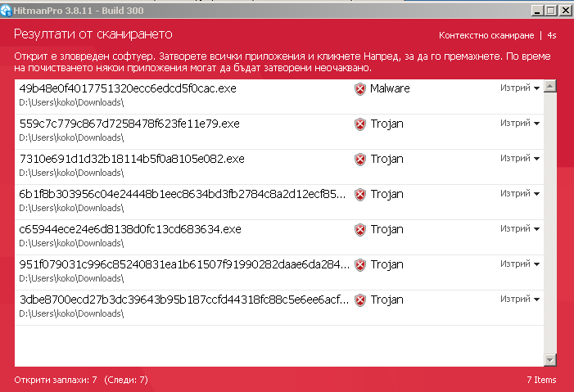Click the shield icon for the 3dbe8700ecd2... Trojan
574x392 pixels.
[x=360, y=300]
